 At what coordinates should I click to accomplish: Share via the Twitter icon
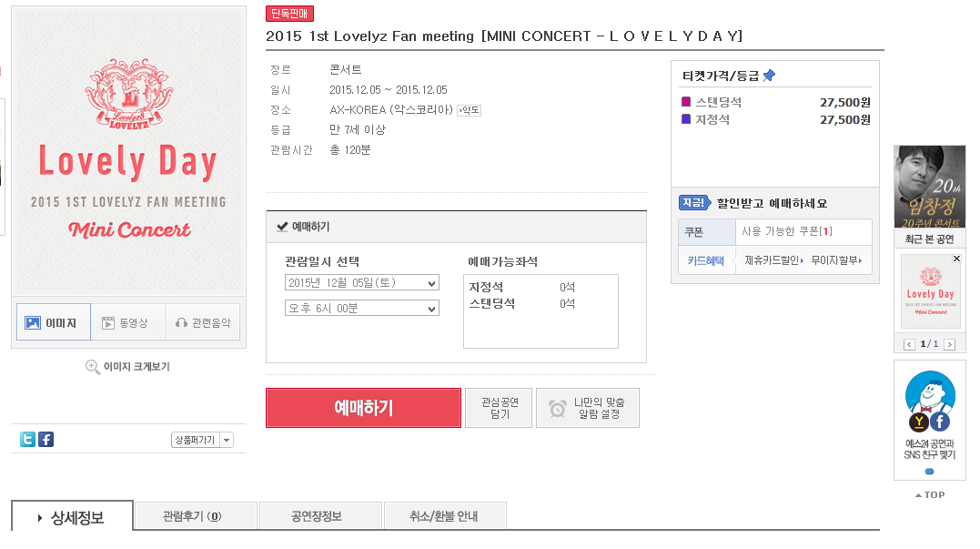[27, 439]
